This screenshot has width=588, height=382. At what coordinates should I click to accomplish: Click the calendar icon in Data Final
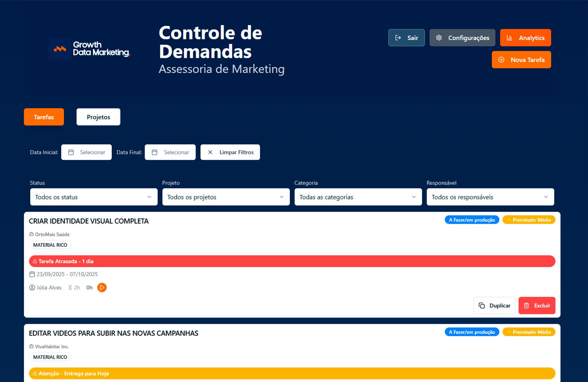[x=154, y=152]
